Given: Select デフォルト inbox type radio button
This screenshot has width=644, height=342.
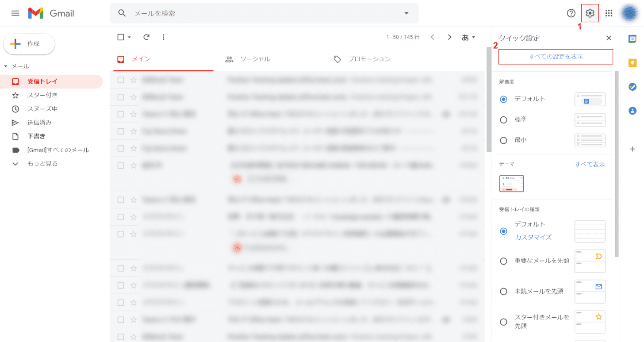Looking at the screenshot, I should (503, 231).
